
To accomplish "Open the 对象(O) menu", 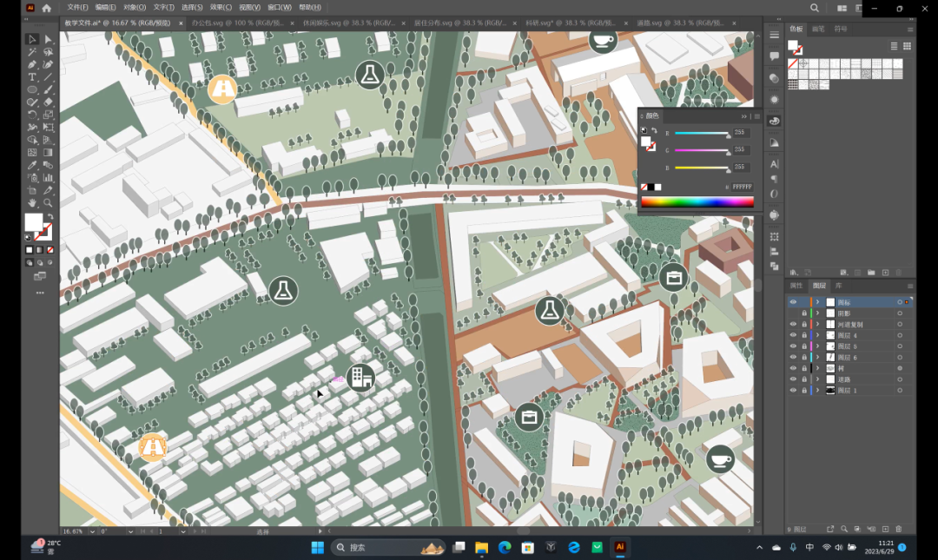I will pos(135,8).
